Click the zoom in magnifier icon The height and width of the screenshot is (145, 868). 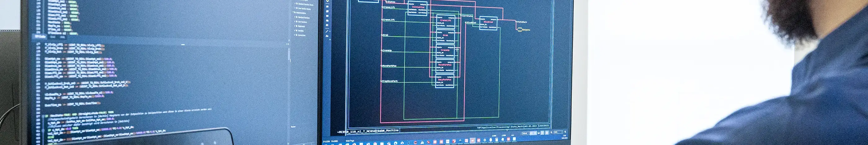point(565,132)
